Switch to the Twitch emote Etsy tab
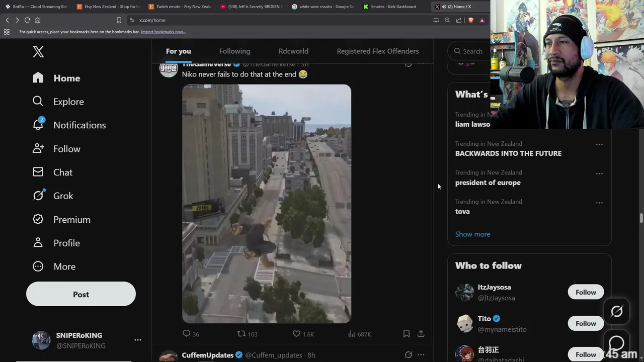This screenshot has width=644, height=362. click(180, 7)
